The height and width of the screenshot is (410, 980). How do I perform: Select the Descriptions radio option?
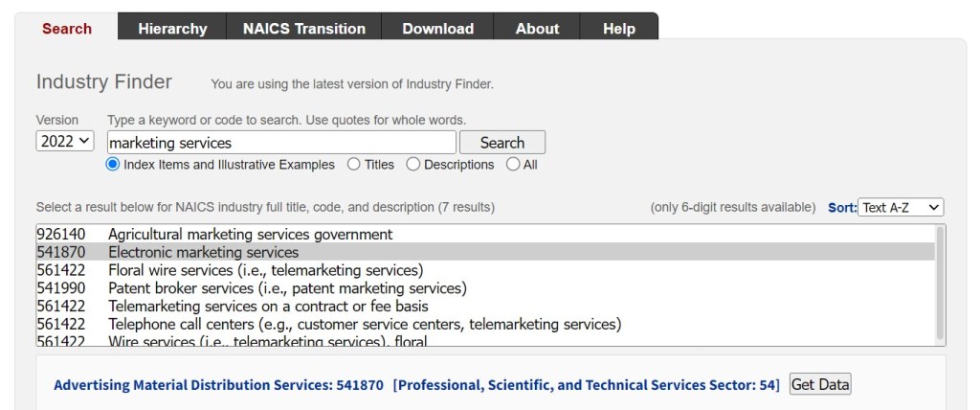[x=413, y=165]
